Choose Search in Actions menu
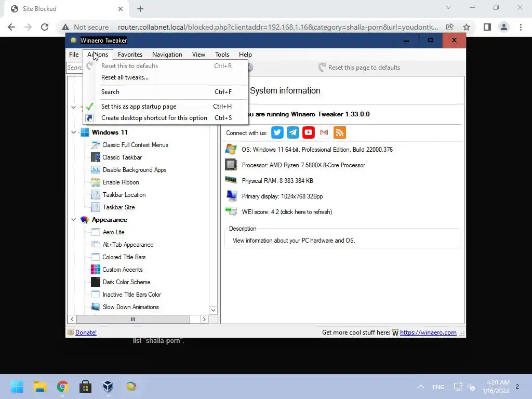Screen dimensions: 532x399 pos(166,92)
